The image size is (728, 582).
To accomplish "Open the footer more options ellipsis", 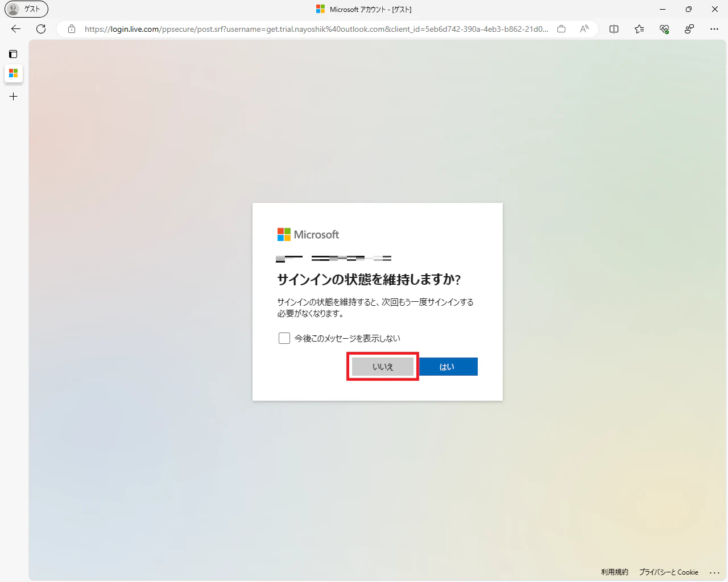I will pyautogui.click(x=714, y=572).
